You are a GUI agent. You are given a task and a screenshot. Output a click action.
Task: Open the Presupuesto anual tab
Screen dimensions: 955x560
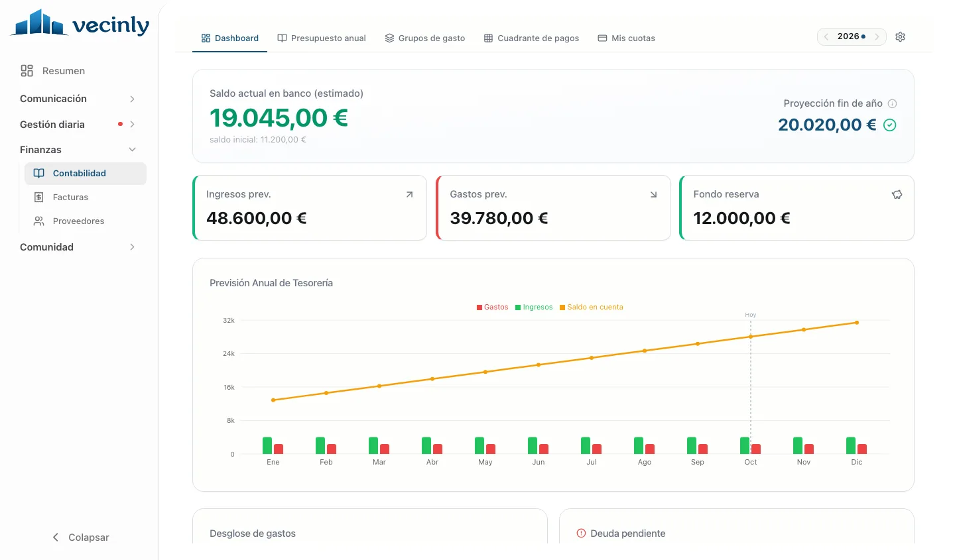pos(322,38)
